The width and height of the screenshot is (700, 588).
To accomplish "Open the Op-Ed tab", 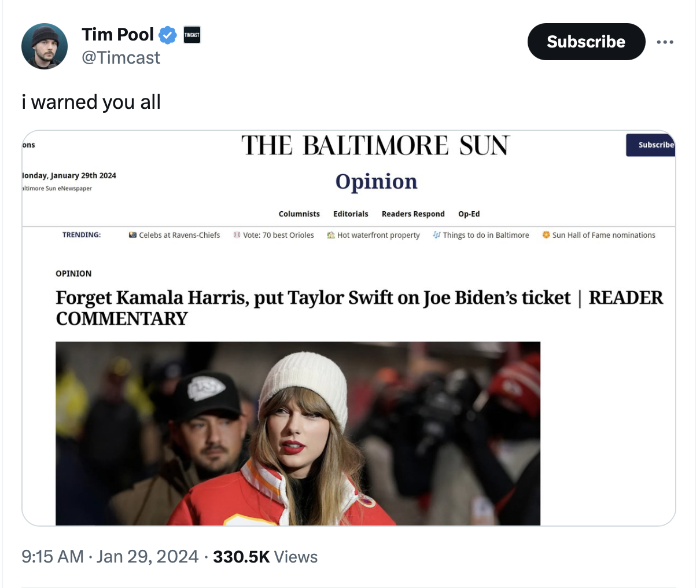I will [469, 214].
